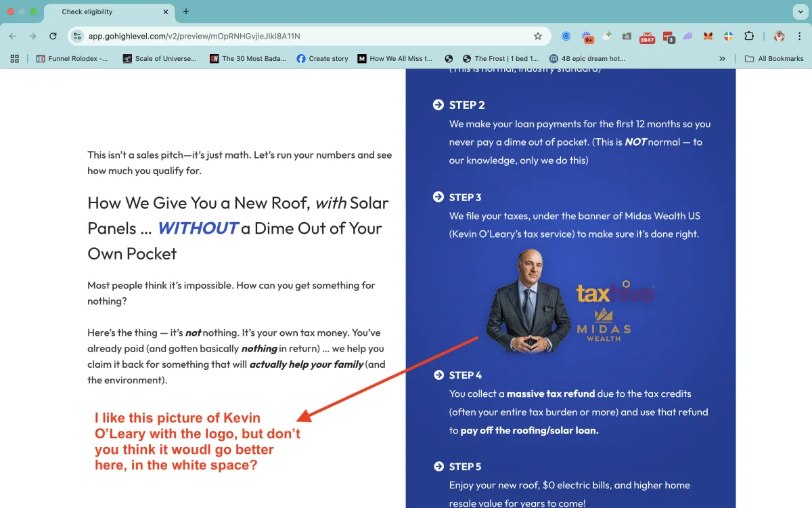
Task: Click the 'actually help your family' italic text
Action: 307,364
